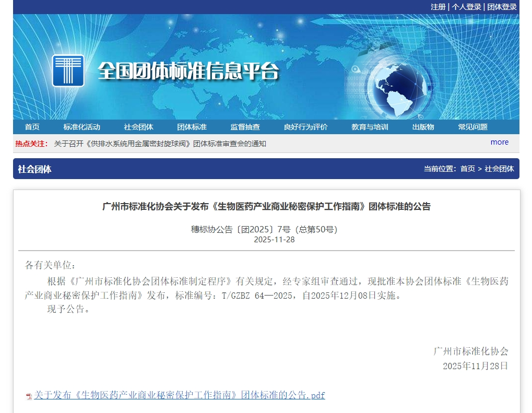Click the platform logo icon in the banner
This screenshot has height=413, width=532.
(68, 70)
